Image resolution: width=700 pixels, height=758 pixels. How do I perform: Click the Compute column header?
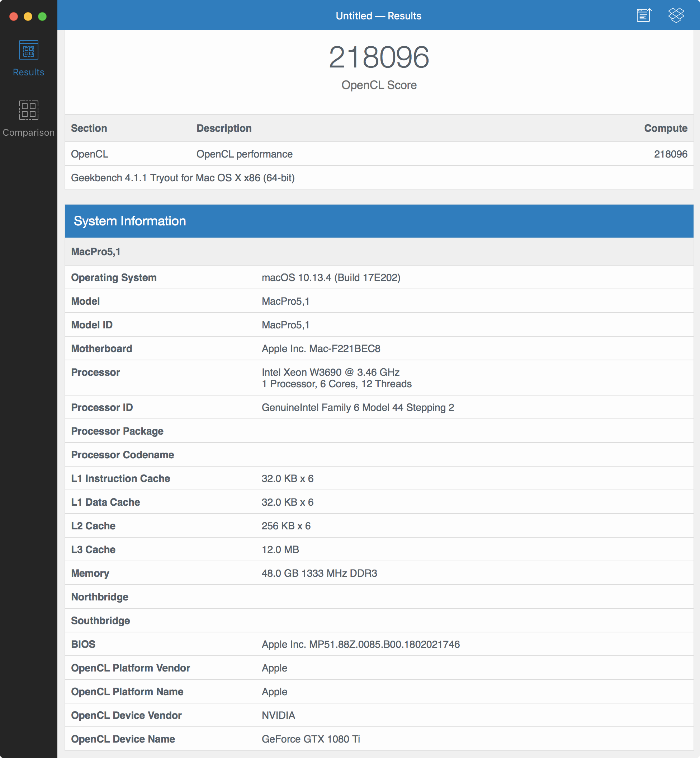pyautogui.click(x=666, y=128)
